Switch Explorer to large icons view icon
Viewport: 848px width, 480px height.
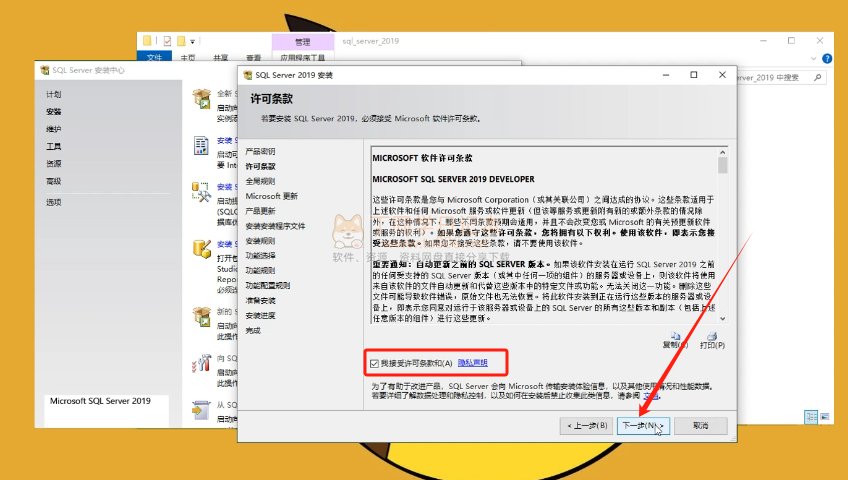tap(824, 417)
